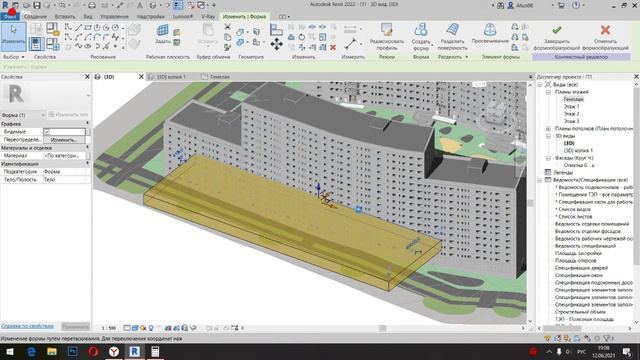Viewport: 640px width, 360px height.
Task: Click the Text tool icon in quick access toolbar
Action: pos(140,5)
